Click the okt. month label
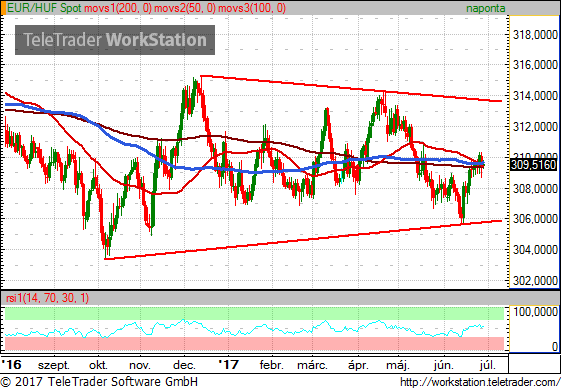This screenshot has width=561, height=391. pyautogui.click(x=98, y=365)
